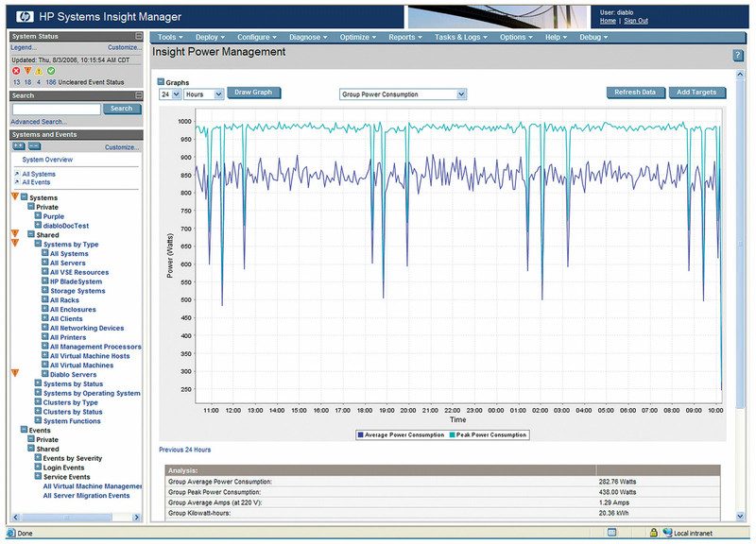
Task: Minimize the Search panel
Action: pyautogui.click(x=140, y=94)
